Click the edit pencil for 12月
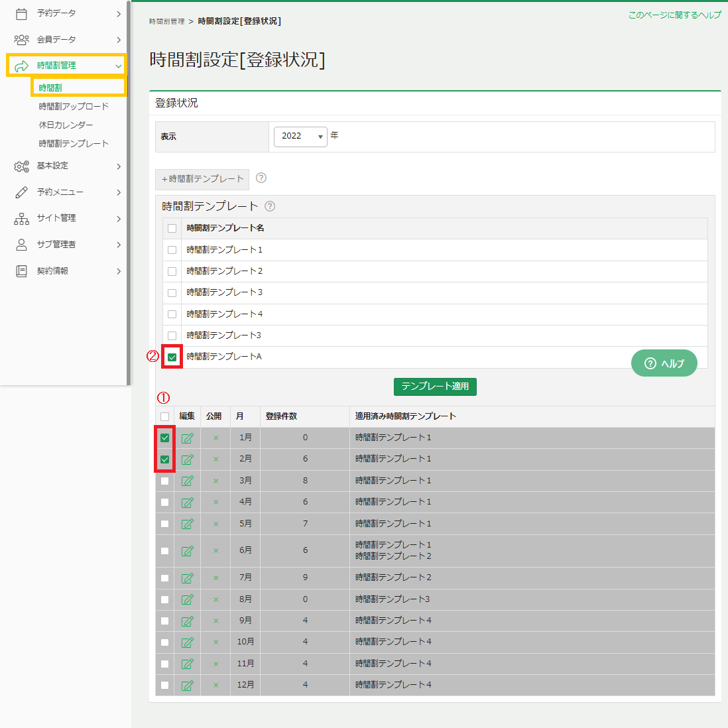Image resolution: width=728 pixels, height=728 pixels. point(187,686)
